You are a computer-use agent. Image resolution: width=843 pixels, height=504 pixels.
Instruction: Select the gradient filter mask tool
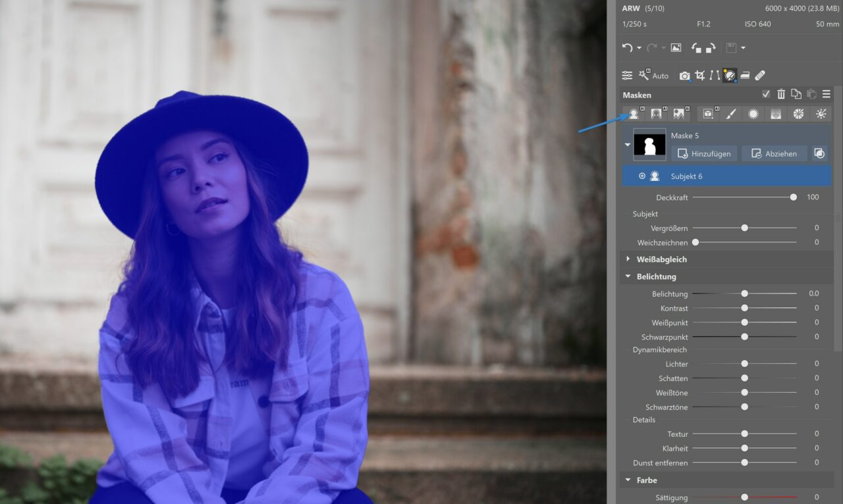coord(775,114)
